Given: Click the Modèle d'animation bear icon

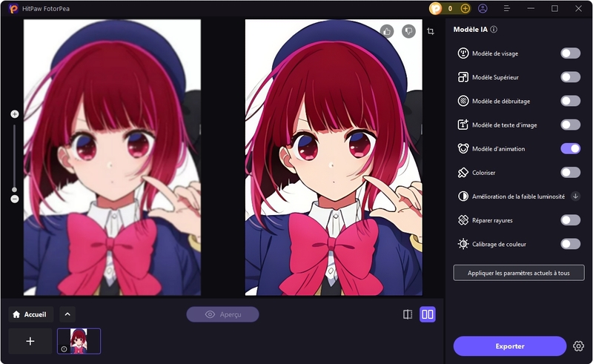Looking at the screenshot, I should (463, 149).
